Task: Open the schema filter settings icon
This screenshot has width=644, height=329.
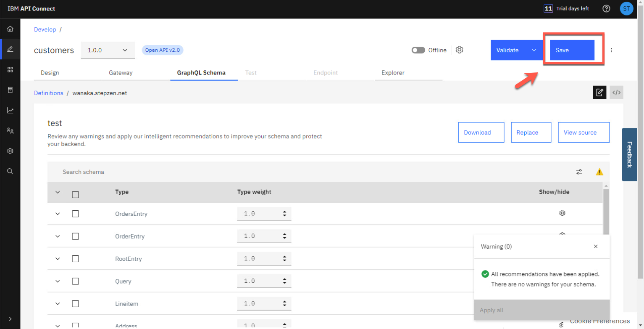Action: (579, 172)
